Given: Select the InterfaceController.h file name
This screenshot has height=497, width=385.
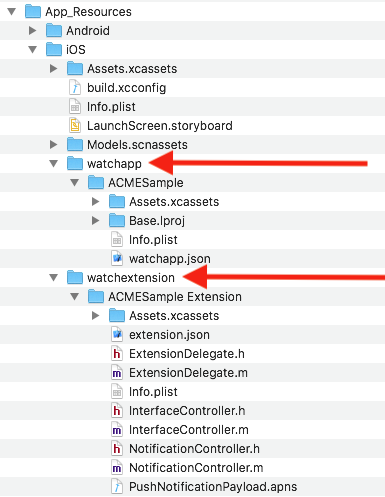Looking at the screenshot, I should point(187,411).
